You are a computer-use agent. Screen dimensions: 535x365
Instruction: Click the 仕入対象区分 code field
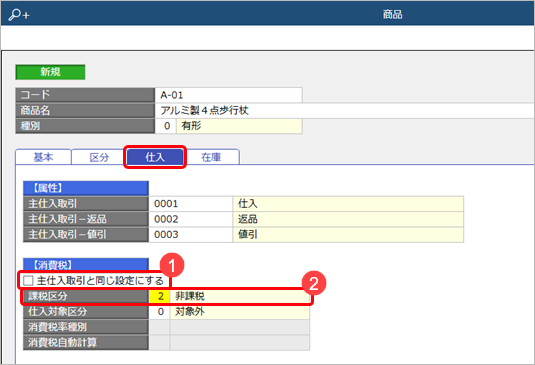click(x=159, y=311)
